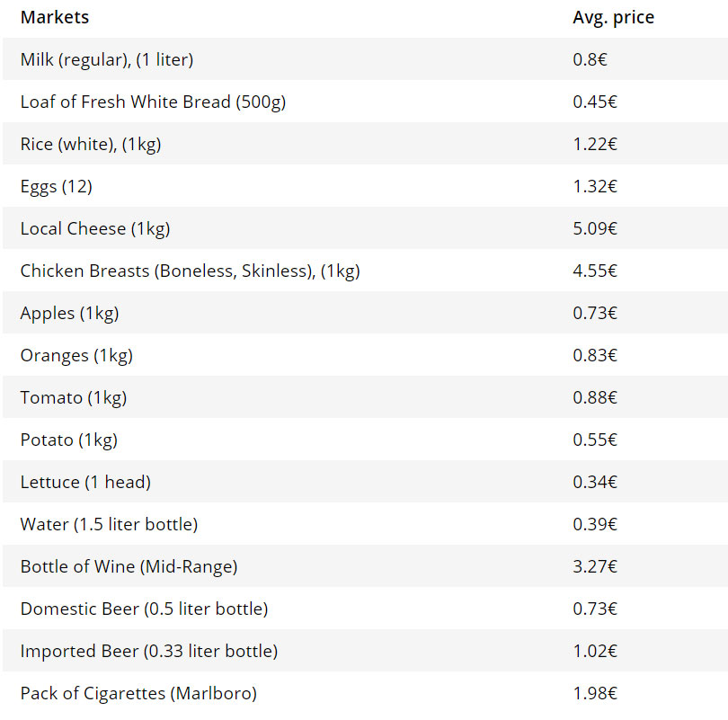Click Domestic Beer (0.5 liter bottle)

(145, 609)
